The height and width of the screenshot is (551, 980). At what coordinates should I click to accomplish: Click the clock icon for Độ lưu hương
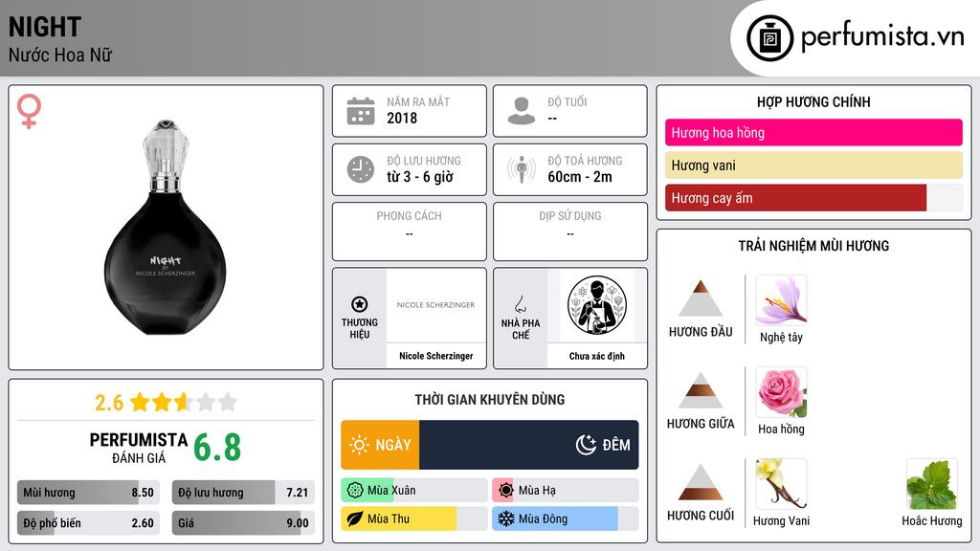pos(361,169)
